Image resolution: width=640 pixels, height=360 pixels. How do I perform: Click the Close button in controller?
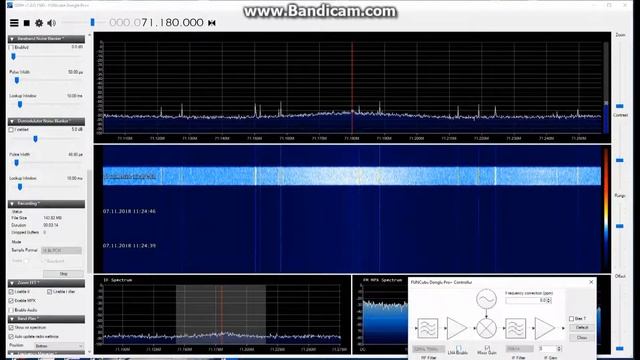coord(582,338)
